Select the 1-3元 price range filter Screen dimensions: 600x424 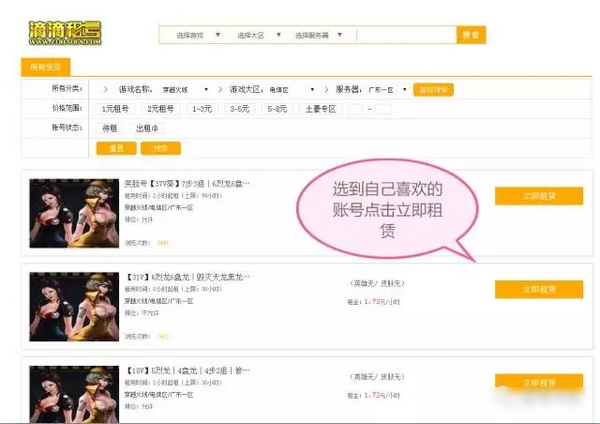(x=202, y=109)
